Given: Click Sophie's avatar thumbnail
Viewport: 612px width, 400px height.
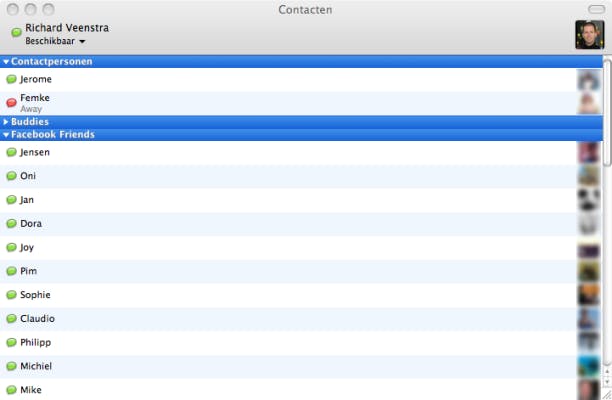Looking at the screenshot, I should (x=589, y=295).
